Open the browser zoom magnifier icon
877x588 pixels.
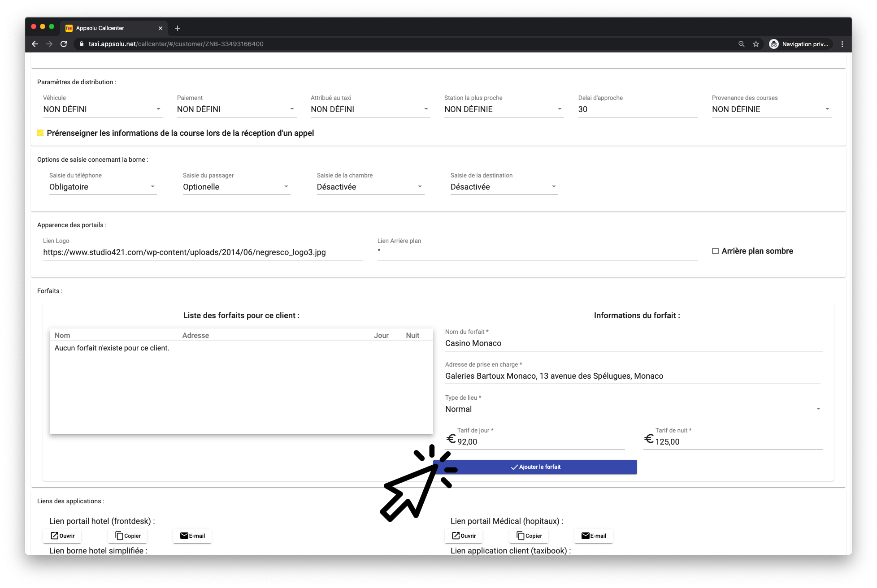[741, 44]
